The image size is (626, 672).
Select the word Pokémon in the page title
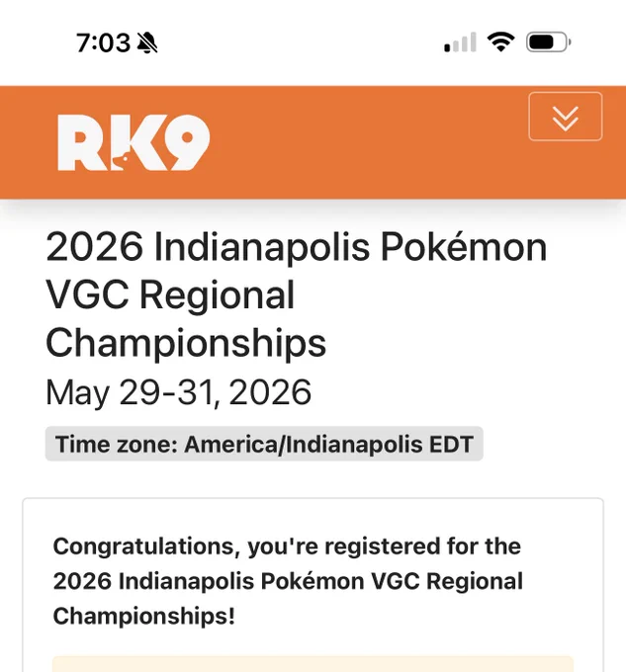(x=464, y=247)
